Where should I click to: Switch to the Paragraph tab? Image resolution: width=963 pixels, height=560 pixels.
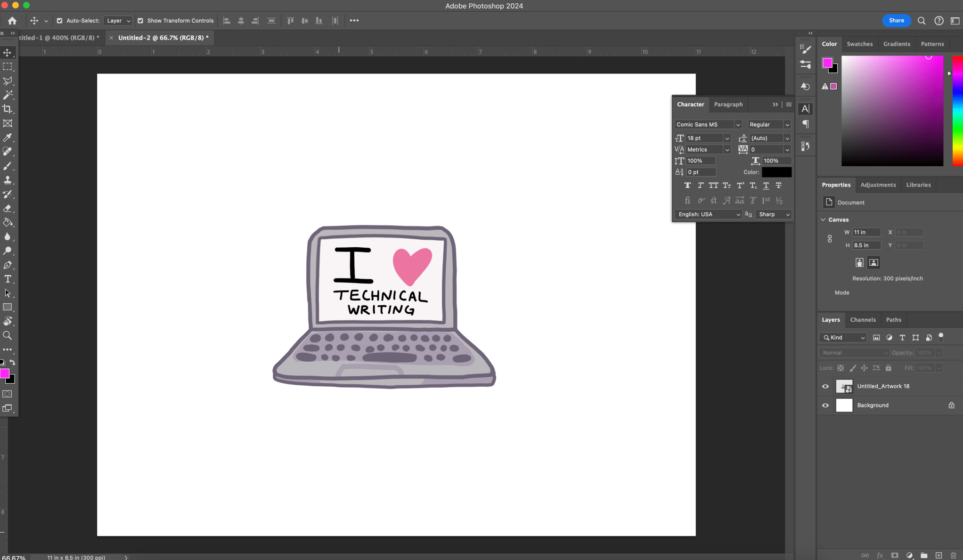coord(728,104)
